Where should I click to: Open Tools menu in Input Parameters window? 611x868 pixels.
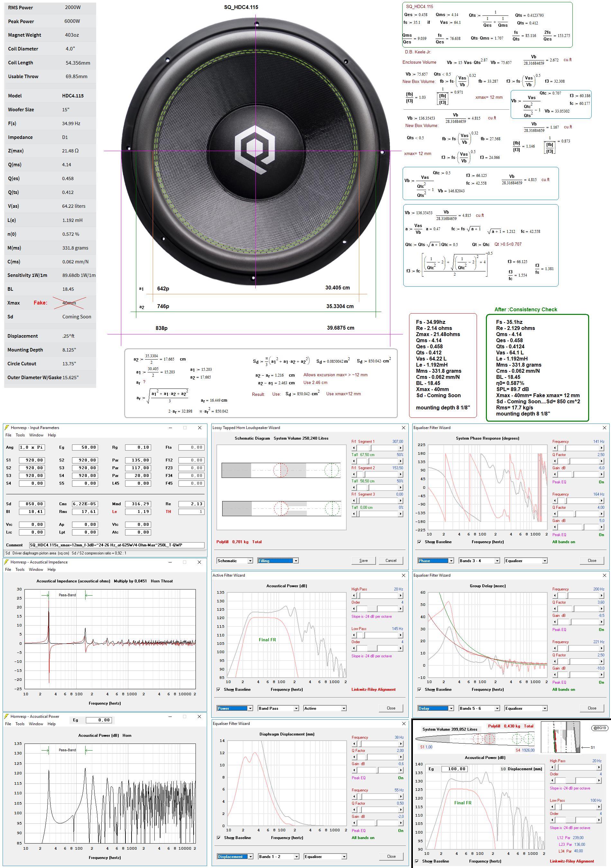pos(20,435)
